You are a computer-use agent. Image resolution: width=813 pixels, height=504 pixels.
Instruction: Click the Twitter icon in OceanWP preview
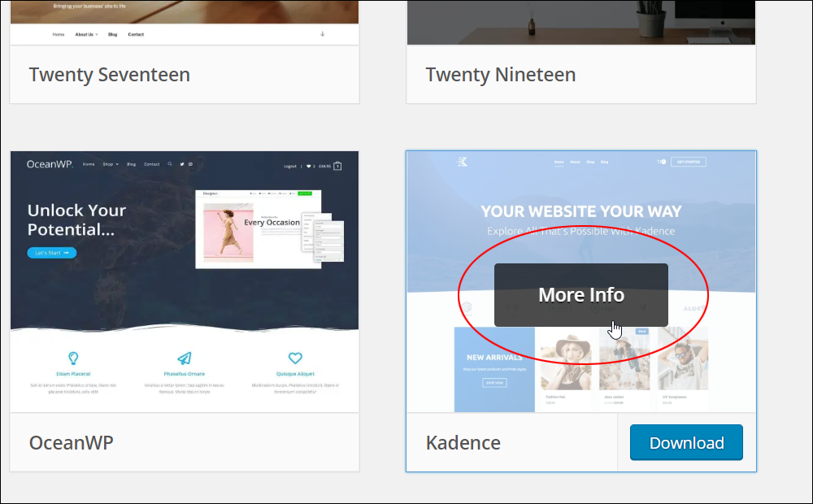coord(182,164)
